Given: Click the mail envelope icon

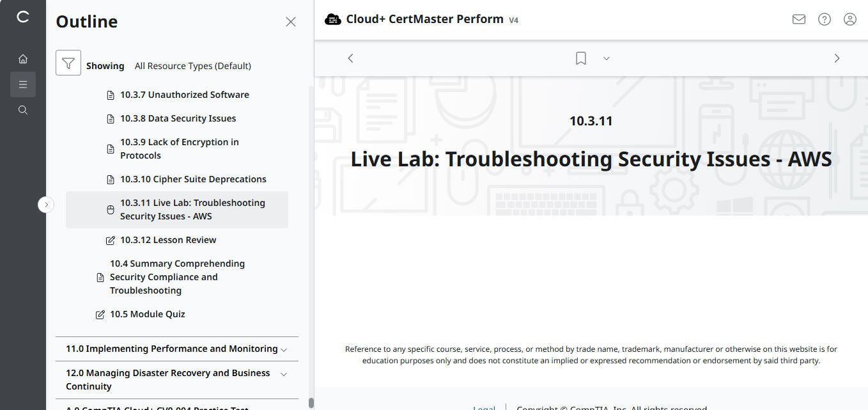Looking at the screenshot, I should point(798,19).
